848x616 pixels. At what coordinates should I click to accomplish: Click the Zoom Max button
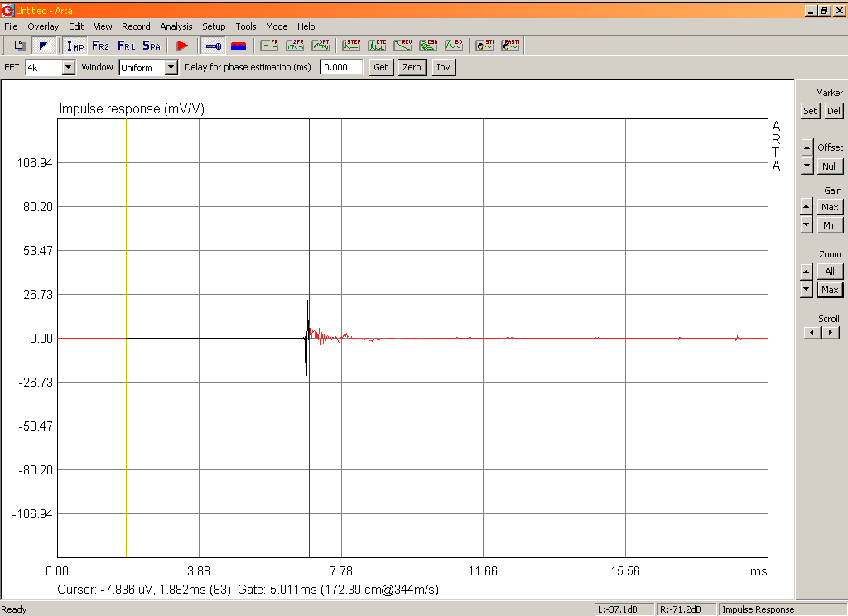[x=830, y=290]
